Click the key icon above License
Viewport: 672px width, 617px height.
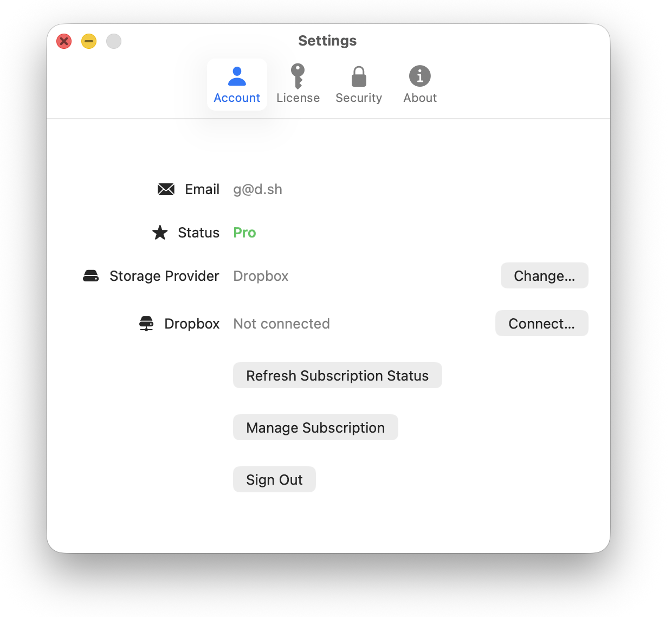[x=298, y=76]
